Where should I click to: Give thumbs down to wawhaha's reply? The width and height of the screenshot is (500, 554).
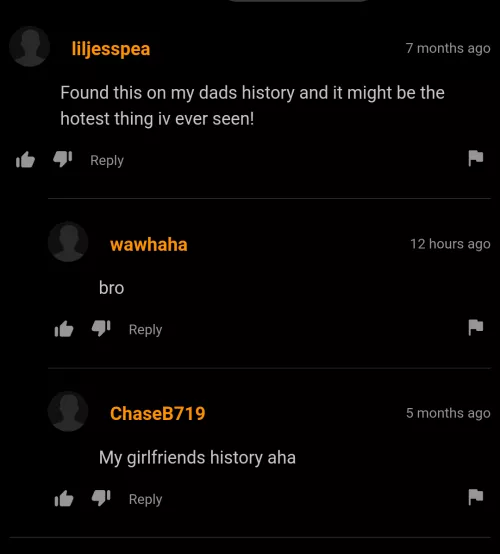101,328
